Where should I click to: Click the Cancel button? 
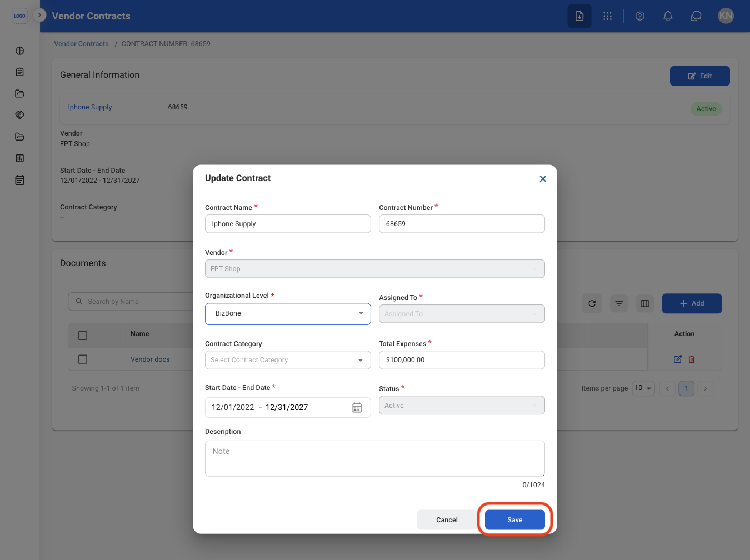coord(447,520)
